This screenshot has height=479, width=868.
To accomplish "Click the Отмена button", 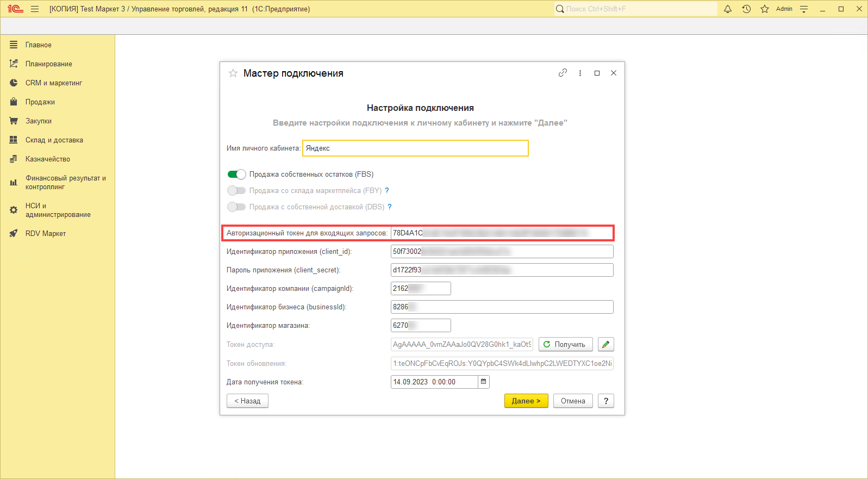I will [x=573, y=401].
